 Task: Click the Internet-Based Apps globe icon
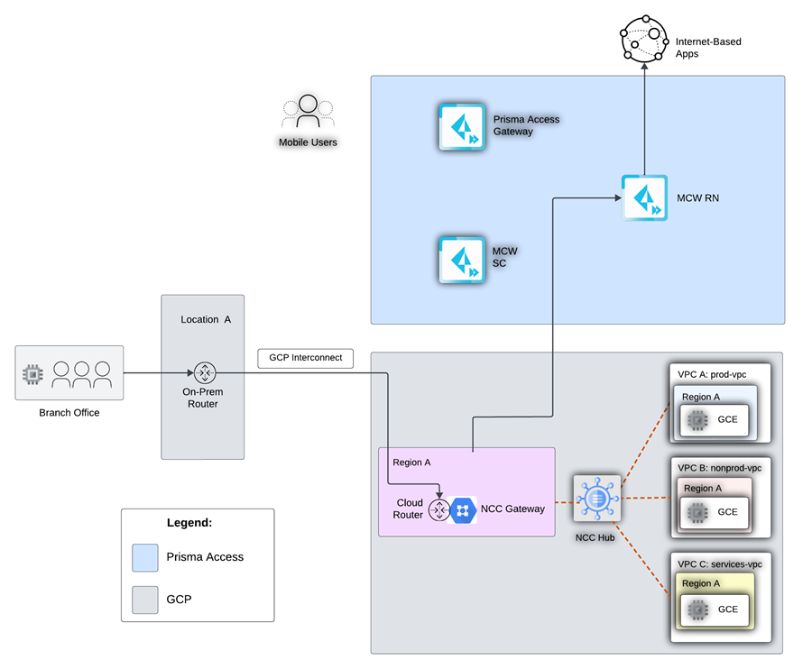[644, 39]
